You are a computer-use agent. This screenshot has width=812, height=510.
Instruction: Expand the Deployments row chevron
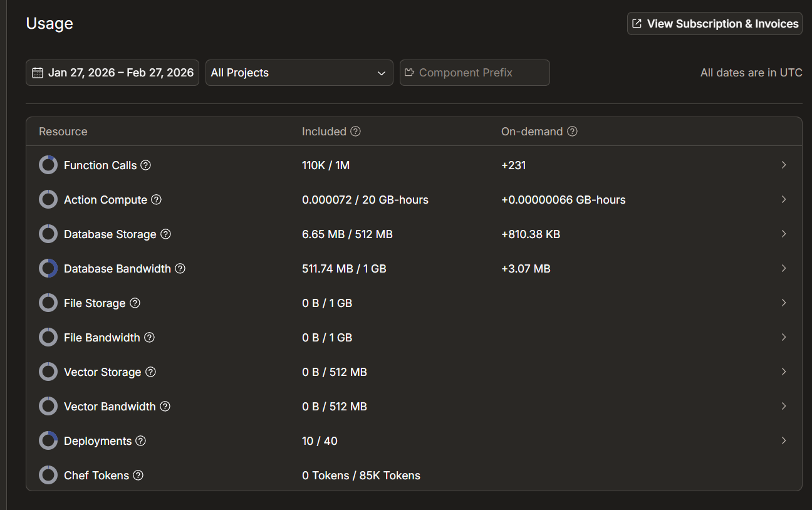pos(784,441)
